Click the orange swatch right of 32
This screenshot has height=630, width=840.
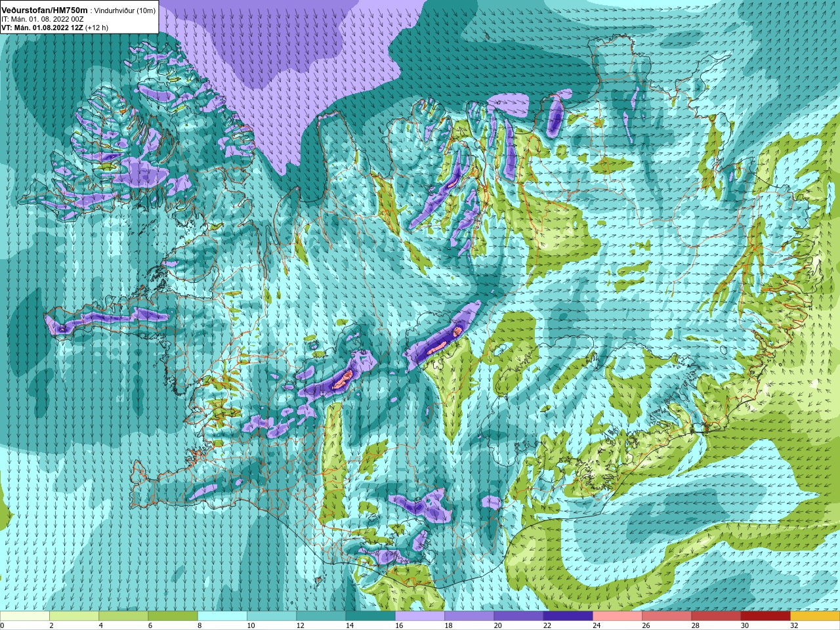tap(815, 616)
